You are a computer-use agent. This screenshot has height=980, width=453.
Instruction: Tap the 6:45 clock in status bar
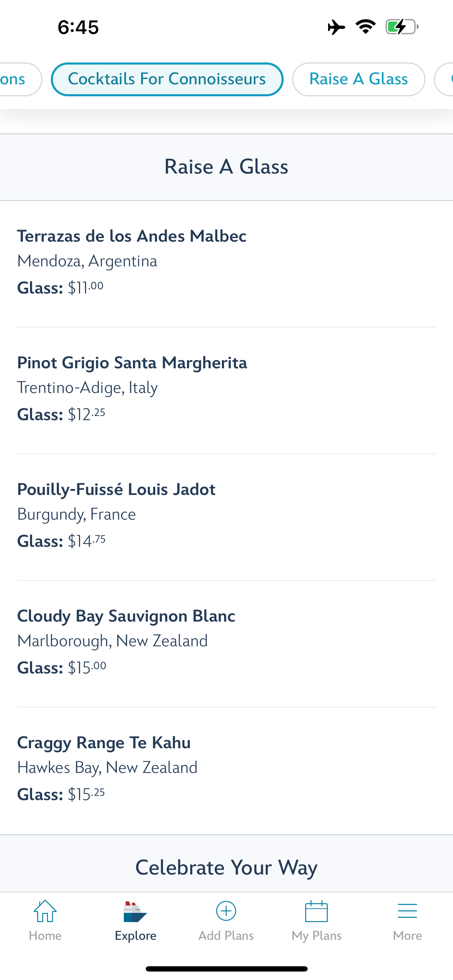78,28
